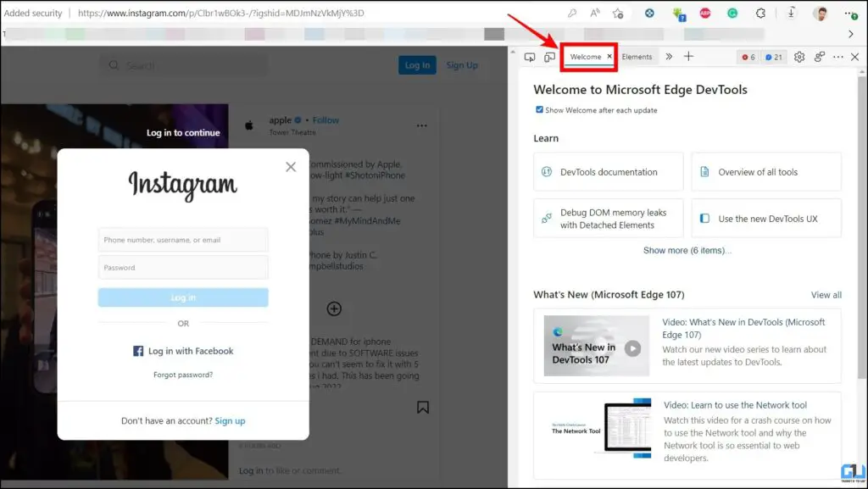This screenshot has width=868, height=489.
Task: Click View all for What's New
Action: (826, 295)
